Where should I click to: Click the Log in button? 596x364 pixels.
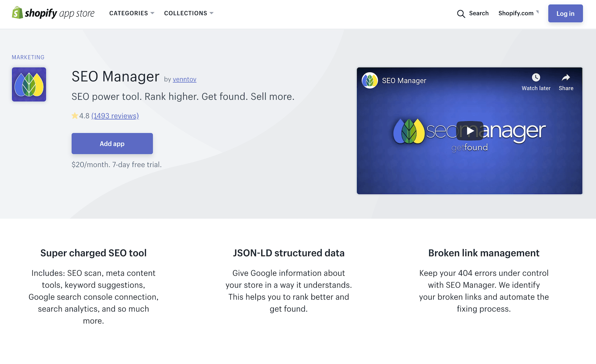565,13
